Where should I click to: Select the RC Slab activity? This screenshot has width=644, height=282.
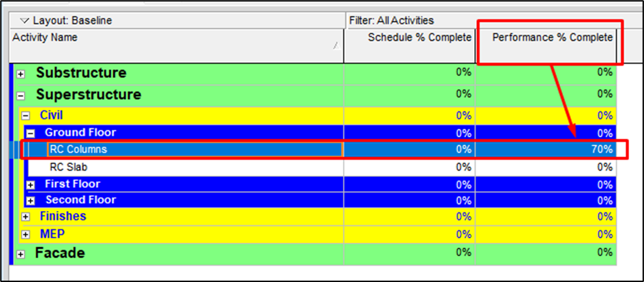[68, 167]
